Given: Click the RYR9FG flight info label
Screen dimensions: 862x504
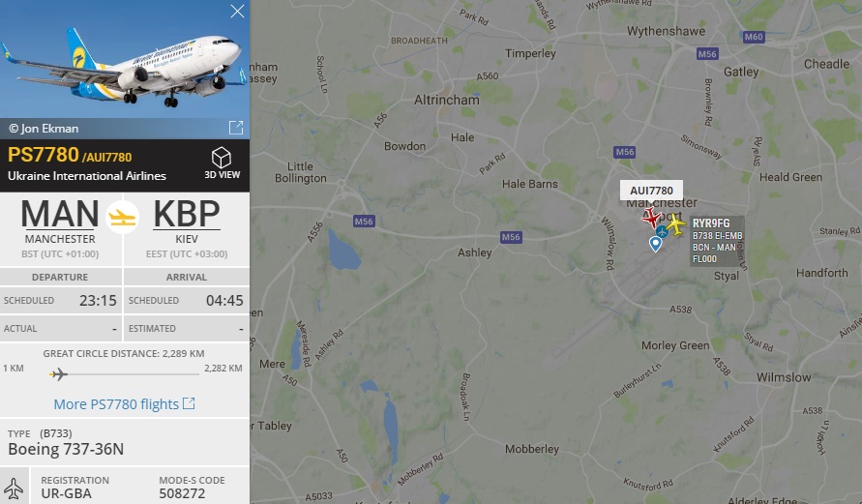Looking at the screenshot, I should coord(717,241).
